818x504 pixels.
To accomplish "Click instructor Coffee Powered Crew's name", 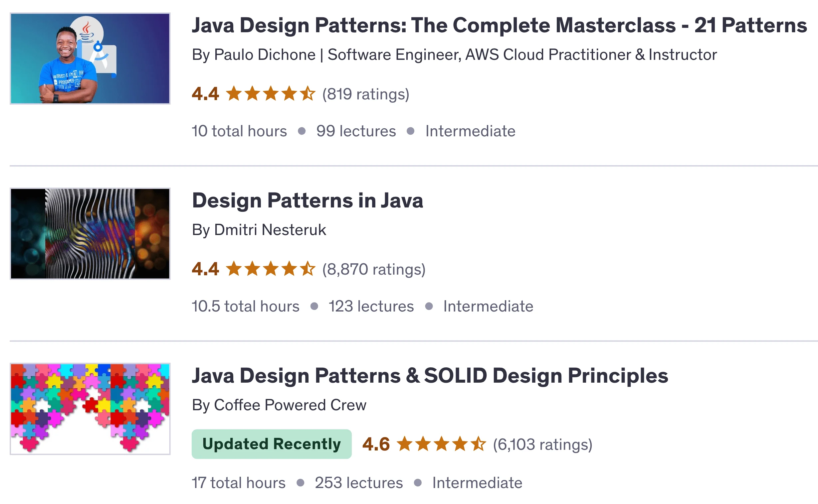I will tap(290, 405).
